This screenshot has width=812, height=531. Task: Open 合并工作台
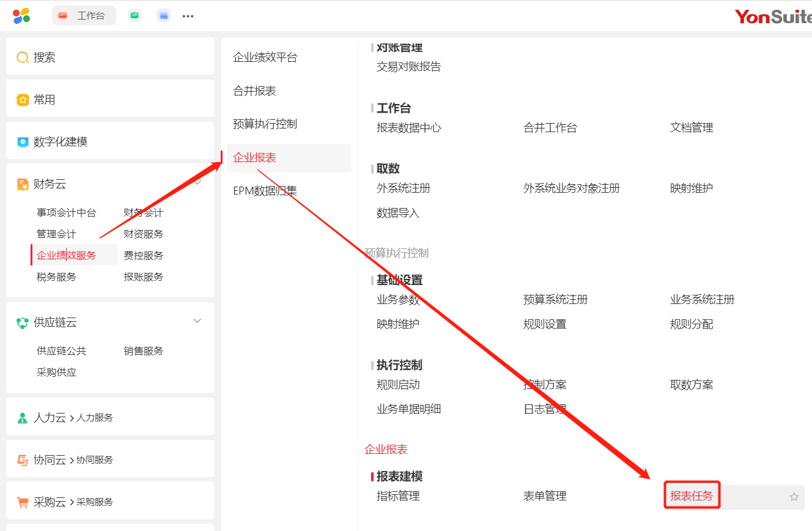(x=550, y=128)
